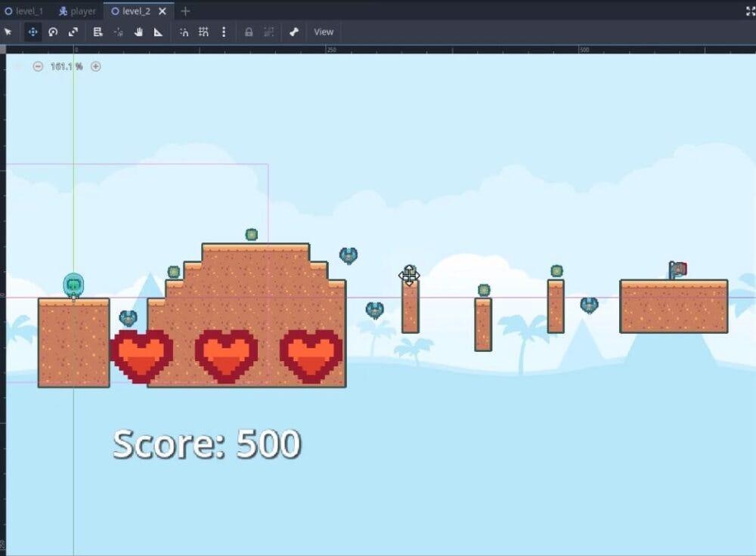Image resolution: width=756 pixels, height=556 pixels.
Task: Select the coin atop the hill plateau
Action: [x=252, y=235]
